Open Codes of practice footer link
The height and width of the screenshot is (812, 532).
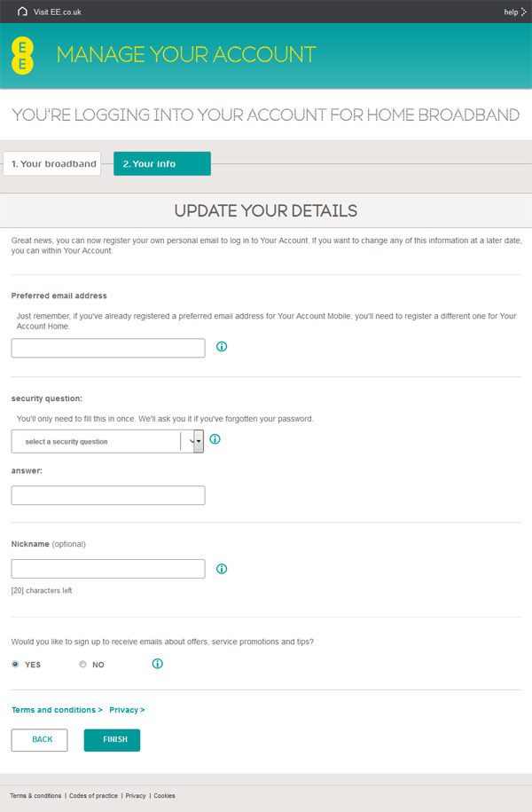tap(93, 795)
